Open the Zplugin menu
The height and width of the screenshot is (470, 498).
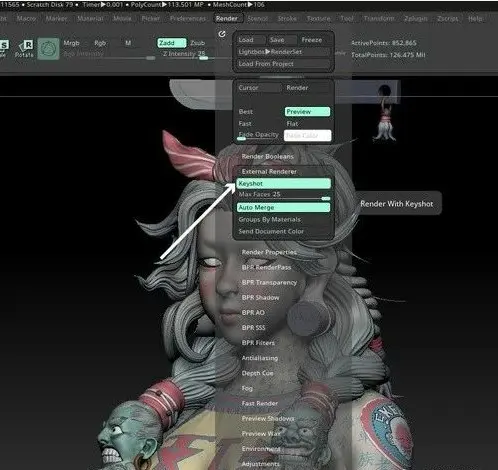(416, 19)
